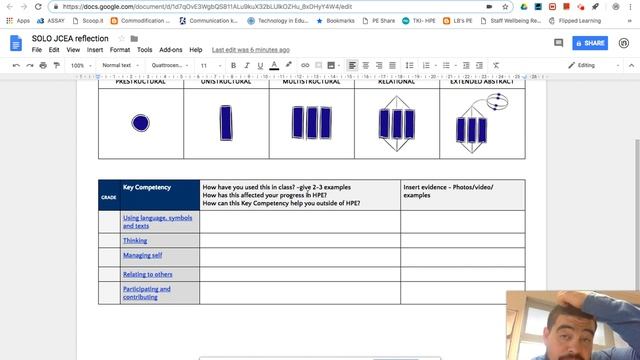This screenshot has height=360, width=640.
Task: Collapse the toolbar with chevron arrow
Action: pyautogui.click(x=631, y=65)
